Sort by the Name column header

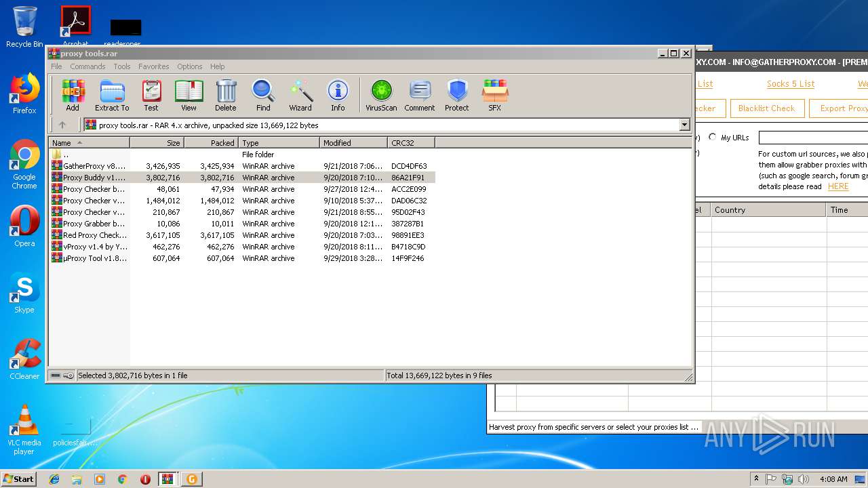[89, 143]
